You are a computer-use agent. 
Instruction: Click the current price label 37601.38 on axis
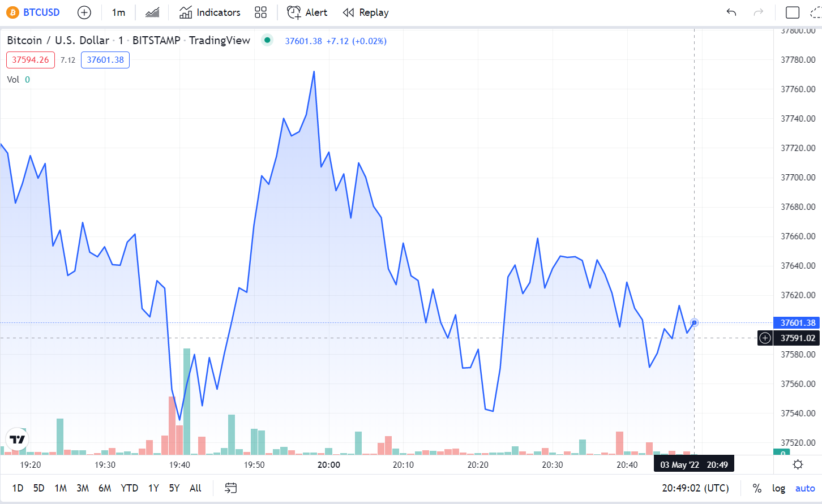[x=798, y=323]
